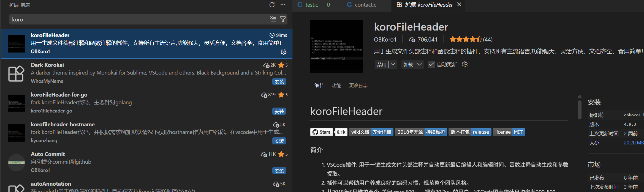Open the license MIT badge

(x=509, y=132)
